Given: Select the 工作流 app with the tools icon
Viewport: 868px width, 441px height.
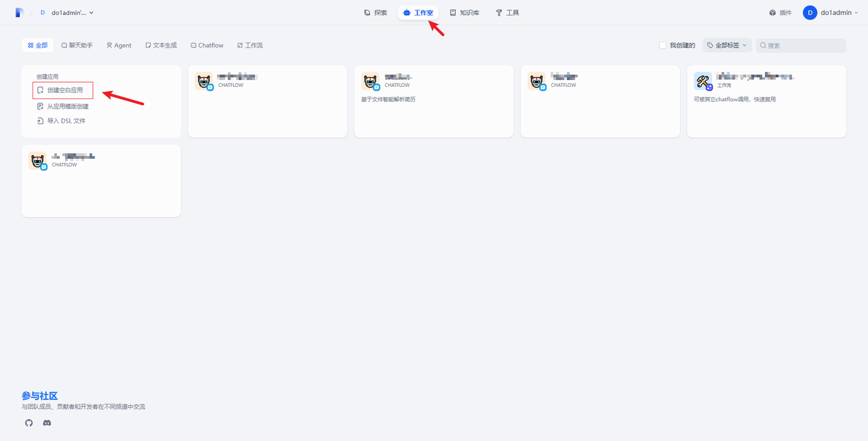Looking at the screenshot, I should click(x=766, y=101).
